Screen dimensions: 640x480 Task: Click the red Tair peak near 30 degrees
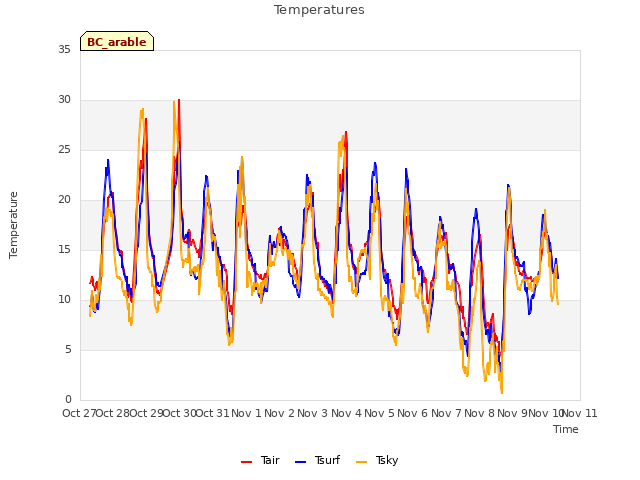click(179, 100)
